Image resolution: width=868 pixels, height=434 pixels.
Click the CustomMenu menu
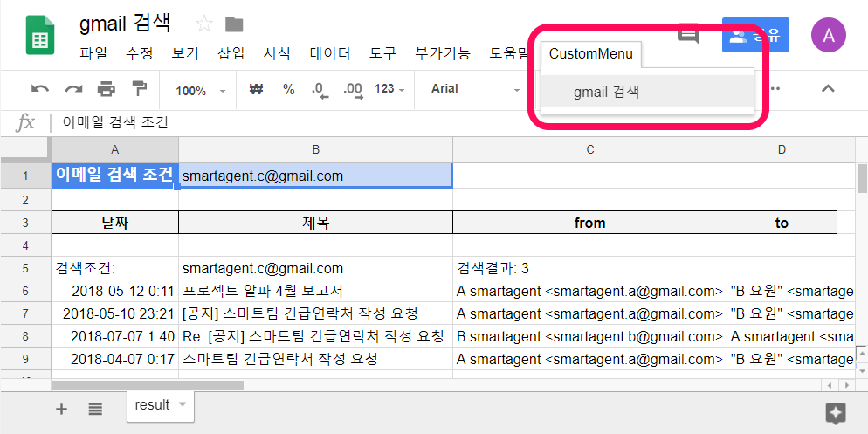click(x=590, y=54)
